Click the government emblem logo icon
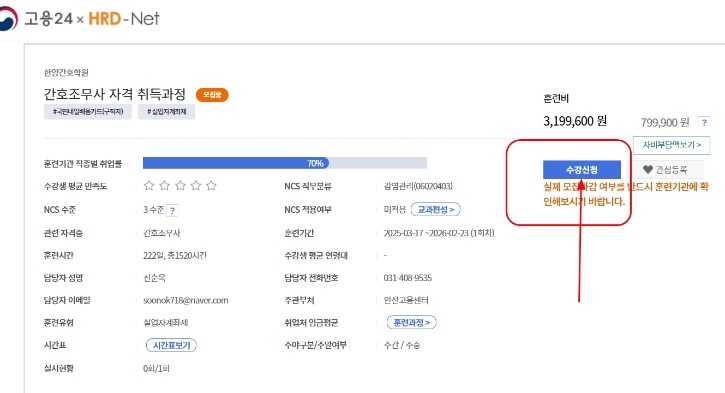 [x=8, y=18]
